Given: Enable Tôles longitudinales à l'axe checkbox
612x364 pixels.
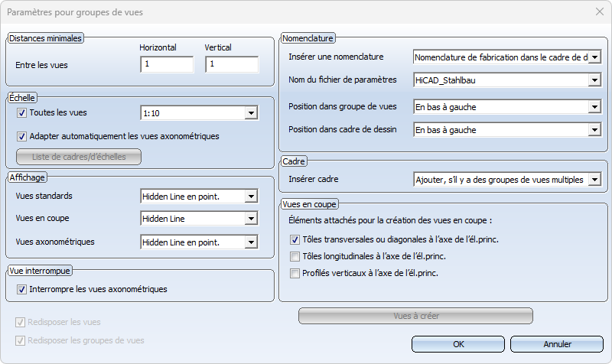Looking at the screenshot, I should click(295, 256).
